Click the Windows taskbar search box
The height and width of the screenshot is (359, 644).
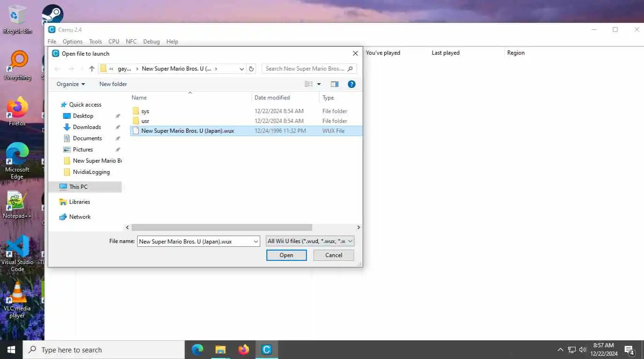103,350
